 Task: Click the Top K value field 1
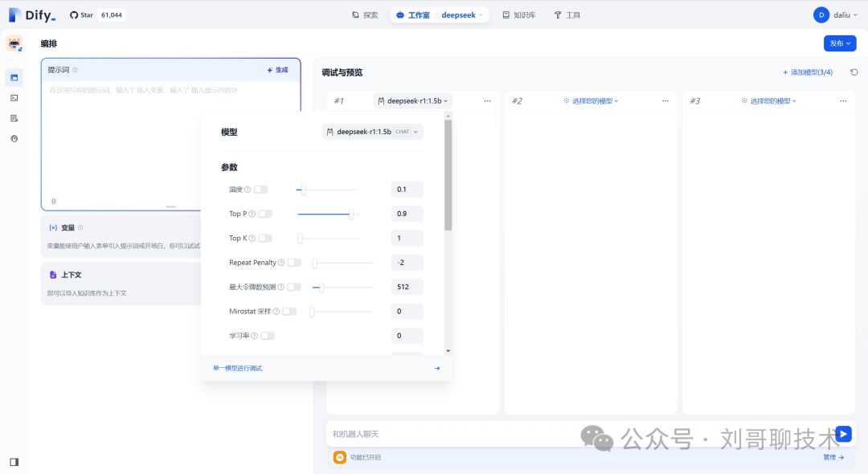pos(407,239)
